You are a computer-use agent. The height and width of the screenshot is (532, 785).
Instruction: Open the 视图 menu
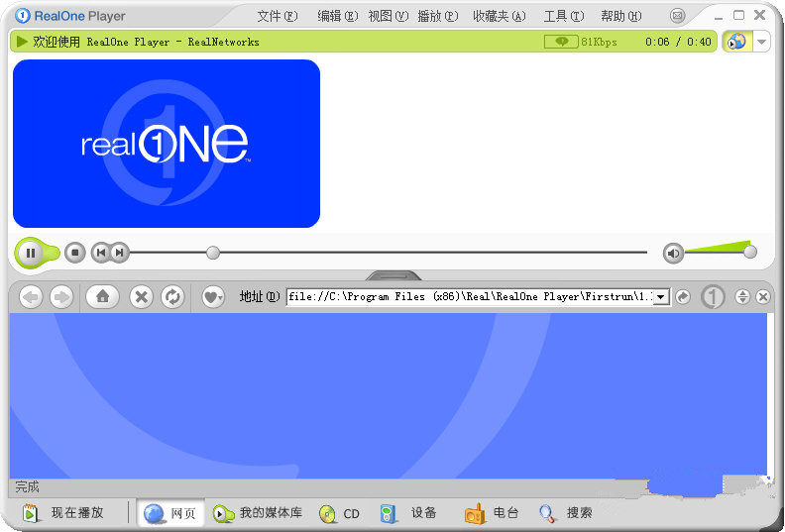tap(388, 16)
